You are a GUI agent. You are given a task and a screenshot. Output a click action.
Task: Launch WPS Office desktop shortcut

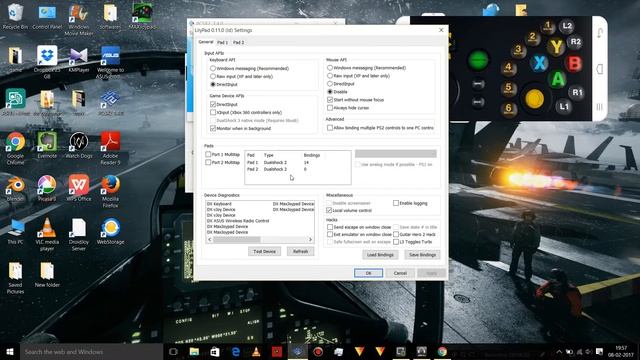click(78, 188)
